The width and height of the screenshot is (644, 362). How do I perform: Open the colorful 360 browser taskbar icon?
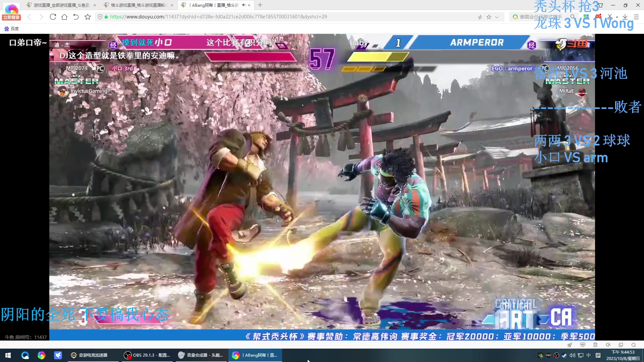point(42,355)
